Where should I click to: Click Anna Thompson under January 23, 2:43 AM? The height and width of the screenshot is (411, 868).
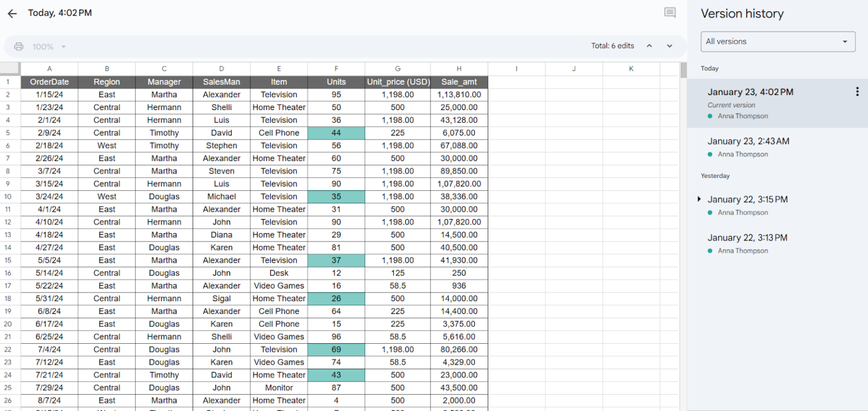(743, 154)
